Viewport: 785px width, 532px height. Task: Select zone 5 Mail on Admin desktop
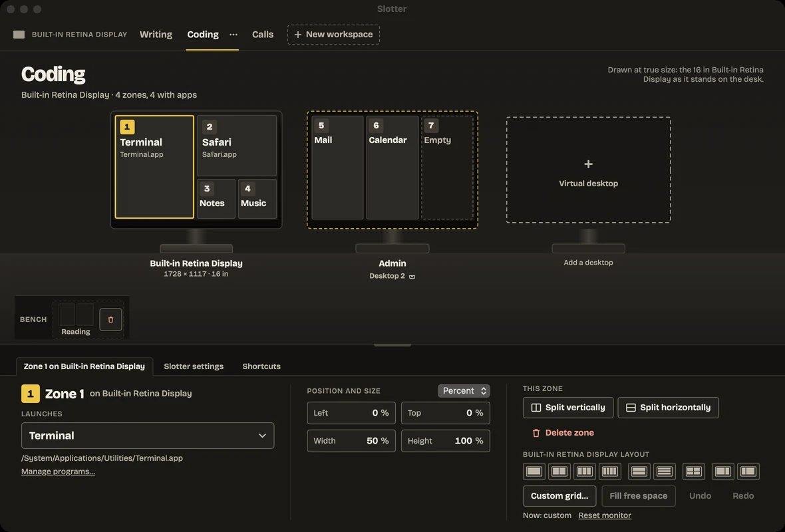(337, 168)
